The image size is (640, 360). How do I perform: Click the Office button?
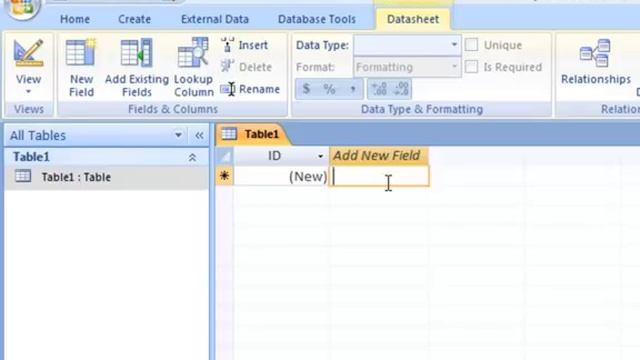coord(22,7)
